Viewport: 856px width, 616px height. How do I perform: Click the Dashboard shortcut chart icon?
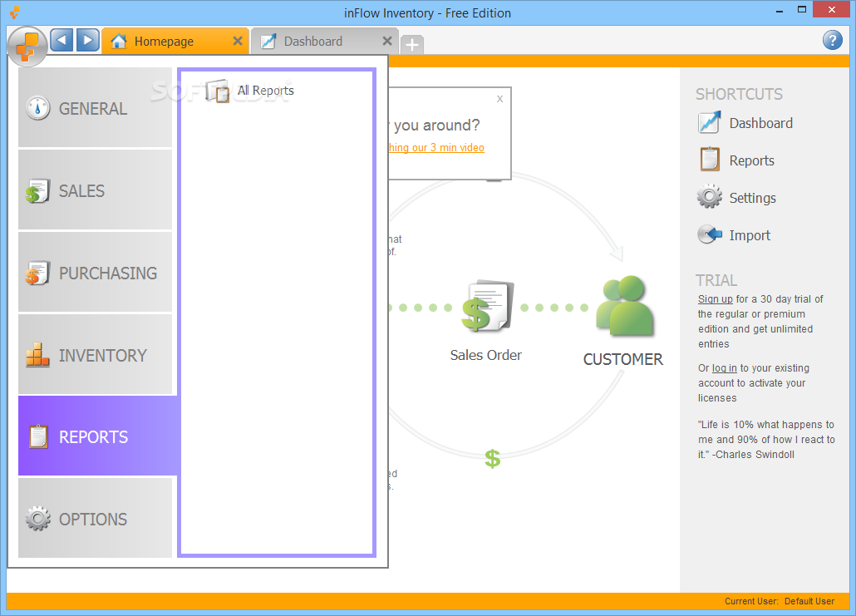(709, 122)
